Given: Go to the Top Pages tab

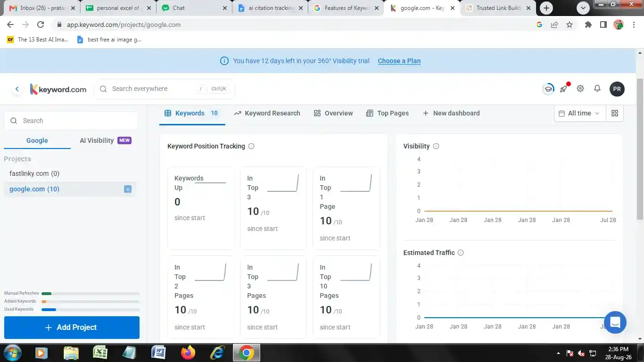Looking at the screenshot, I should click(388, 113).
